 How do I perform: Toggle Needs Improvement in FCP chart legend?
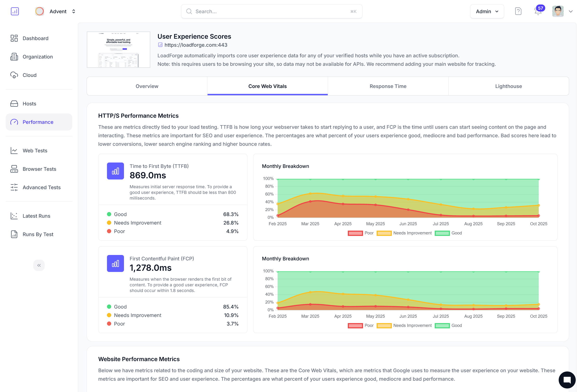coord(384,325)
